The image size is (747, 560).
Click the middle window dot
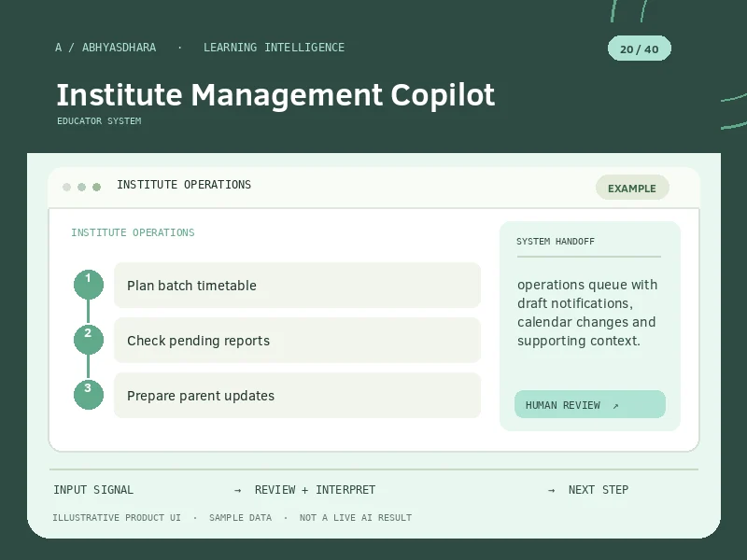point(81,188)
